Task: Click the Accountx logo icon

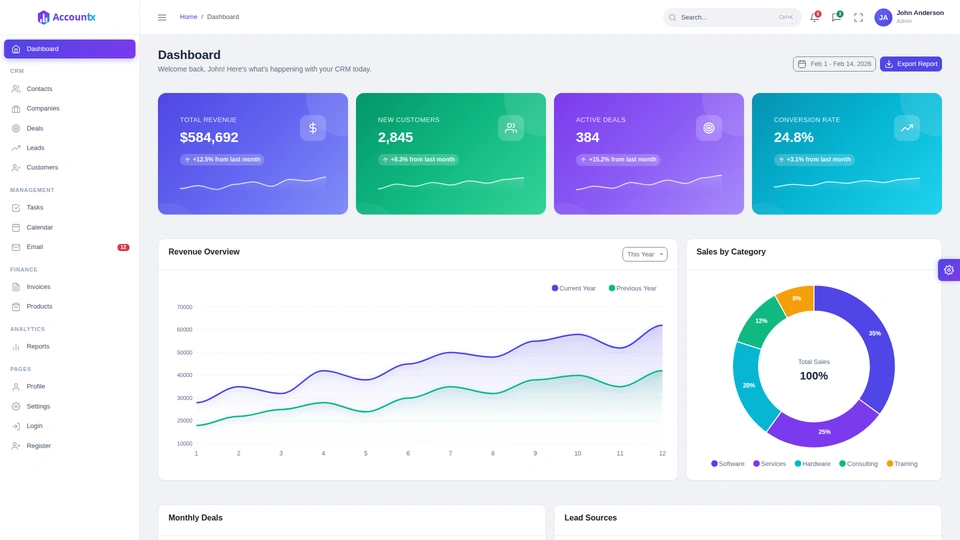Action: (x=43, y=17)
